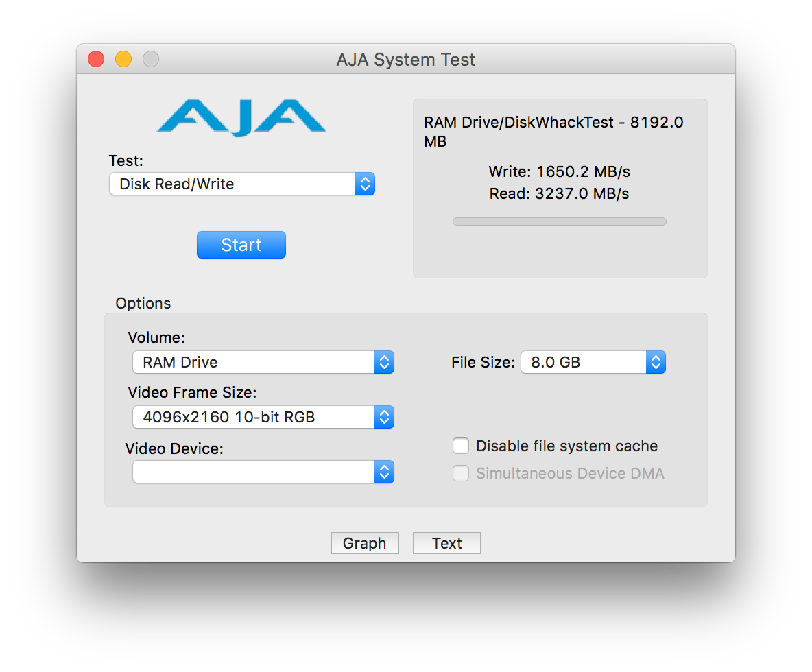The height and width of the screenshot is (672, 812).
Task: Change the File Size dropdown
Action: click(593, 363)
